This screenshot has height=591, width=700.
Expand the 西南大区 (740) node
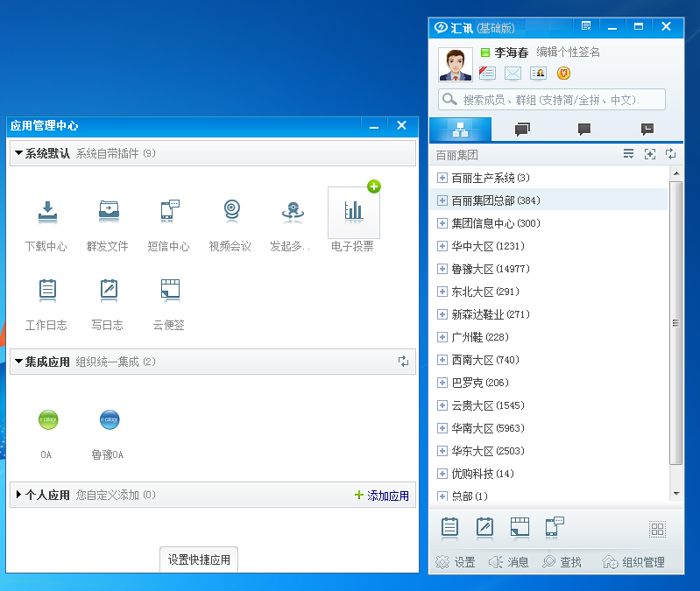click(x=442, y=360)
